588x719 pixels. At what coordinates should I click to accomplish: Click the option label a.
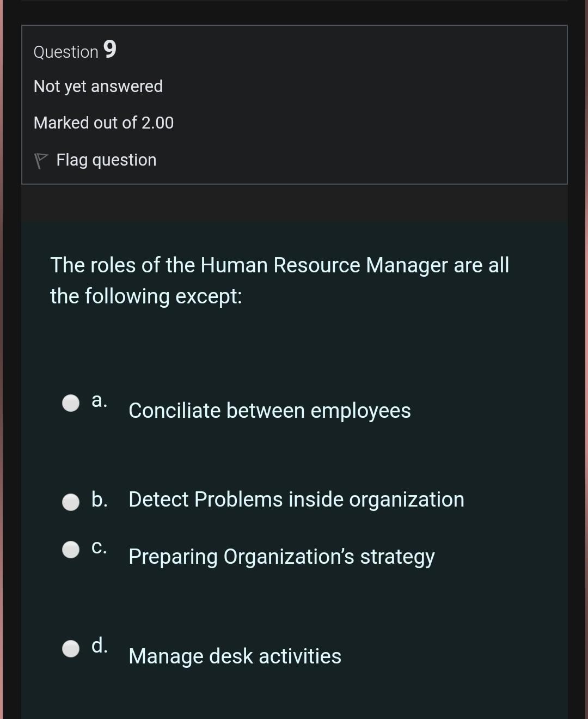(x=99, y=400)
